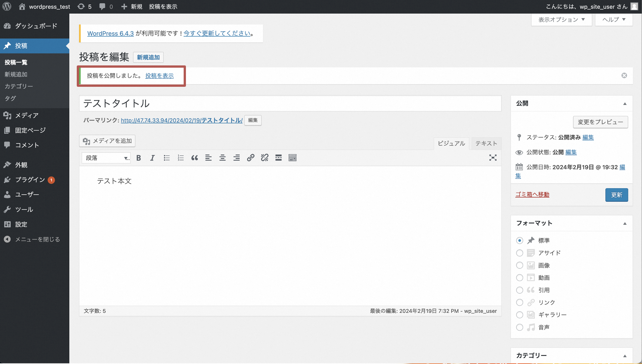Insert a numbered list
The height and width of the screenshot is (364, 642).
pyautogui.click(x=180, y=158)
